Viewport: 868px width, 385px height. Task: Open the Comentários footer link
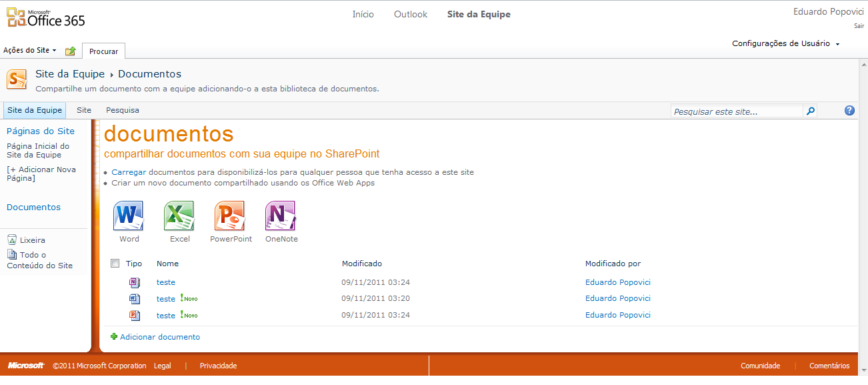829,366
